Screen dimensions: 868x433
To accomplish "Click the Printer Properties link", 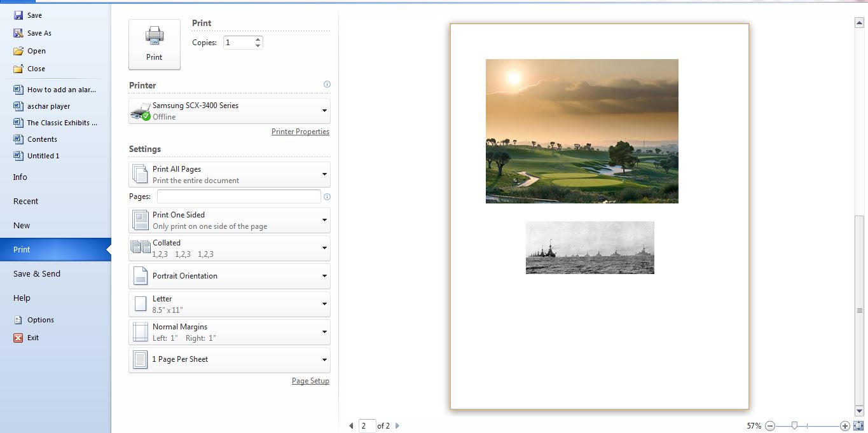I will pos(300,132).
